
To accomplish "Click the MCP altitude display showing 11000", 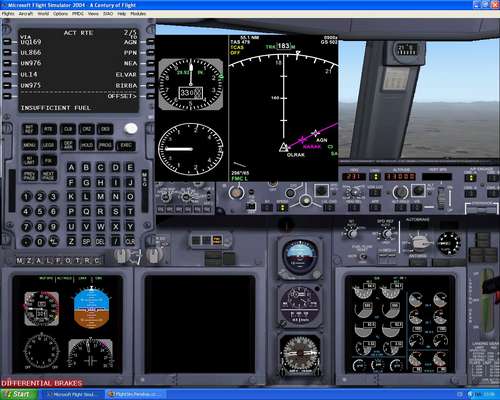I will (400, 176).
